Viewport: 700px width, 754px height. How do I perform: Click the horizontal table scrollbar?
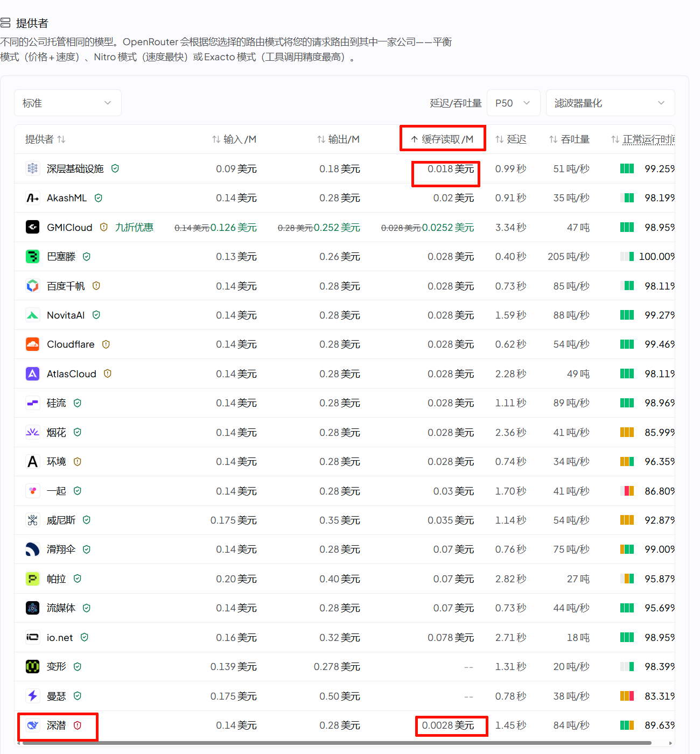coord(337,743)
